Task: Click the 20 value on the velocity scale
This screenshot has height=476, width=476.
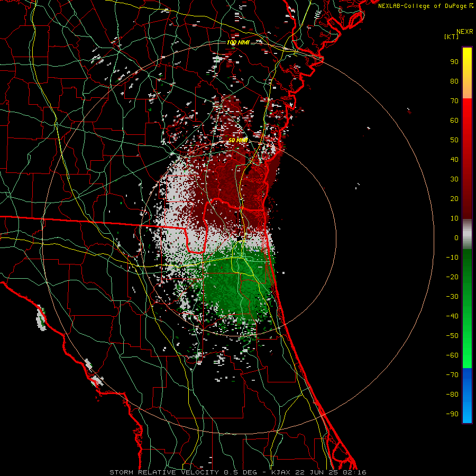Action: click(x=454, y=198)
